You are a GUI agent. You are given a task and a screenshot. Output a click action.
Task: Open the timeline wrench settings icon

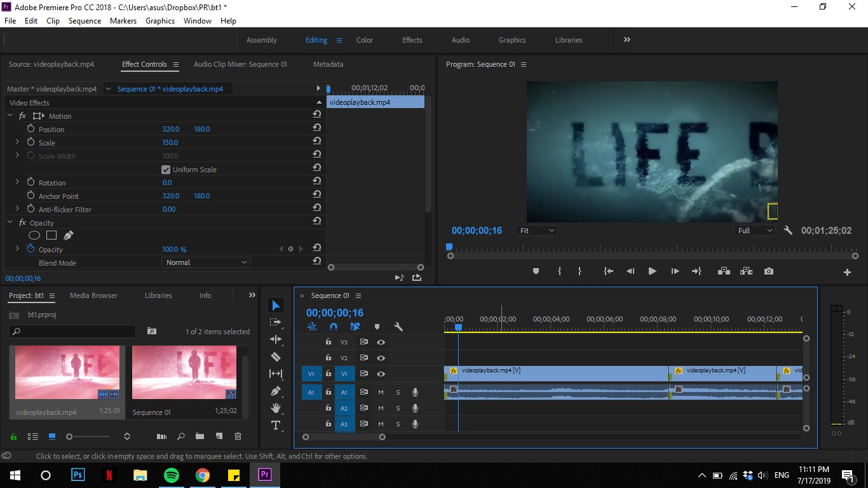398,327
